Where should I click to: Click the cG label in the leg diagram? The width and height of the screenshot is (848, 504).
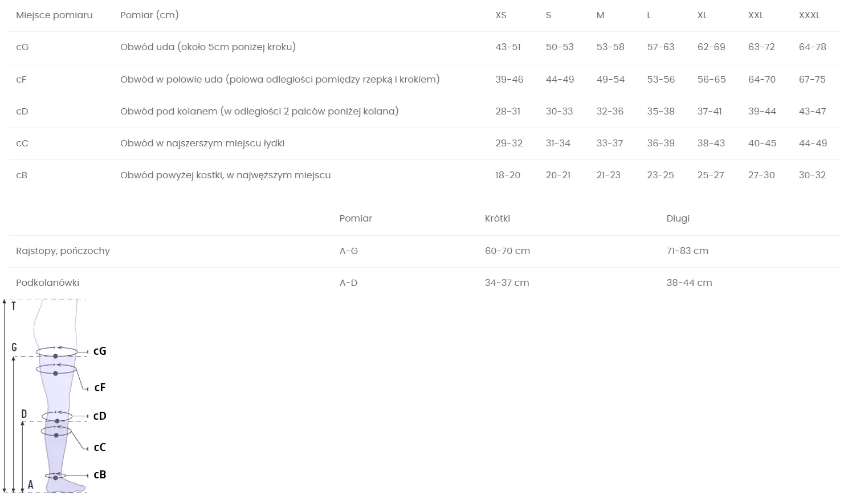[100, 351]
